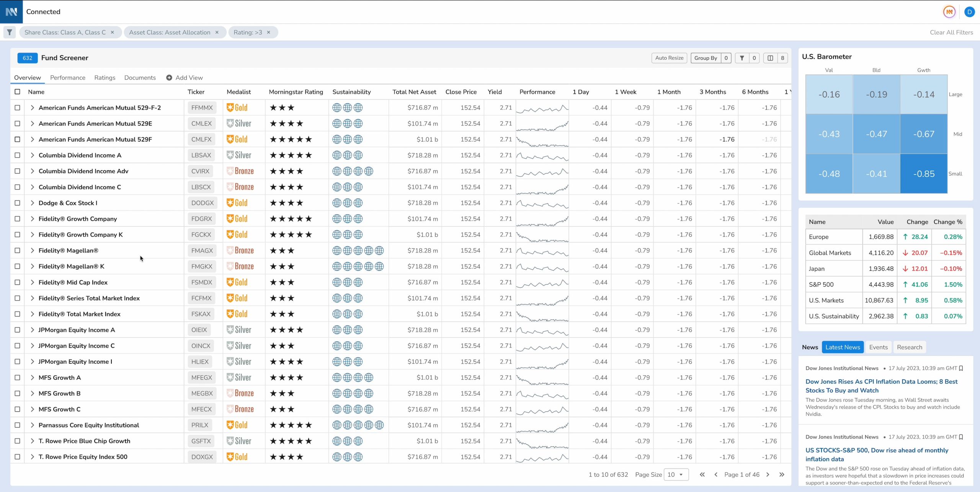Expand the Columbia Dividend Income A row

(x=32, y=155)
